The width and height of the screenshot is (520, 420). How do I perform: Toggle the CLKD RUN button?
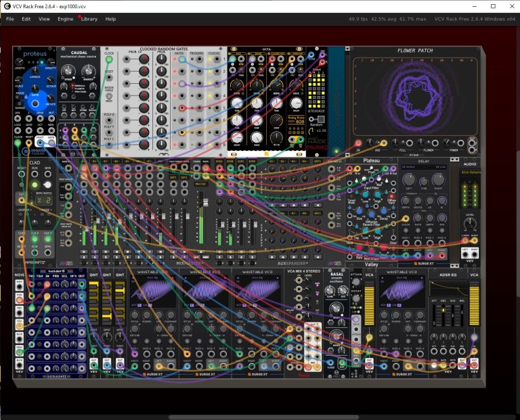pyautogui.click(x=35, y=185)
